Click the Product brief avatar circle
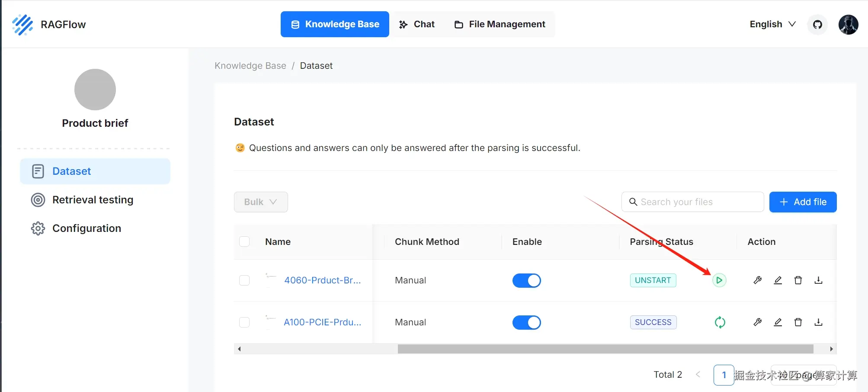868x392 pixels. pos(95,90)
